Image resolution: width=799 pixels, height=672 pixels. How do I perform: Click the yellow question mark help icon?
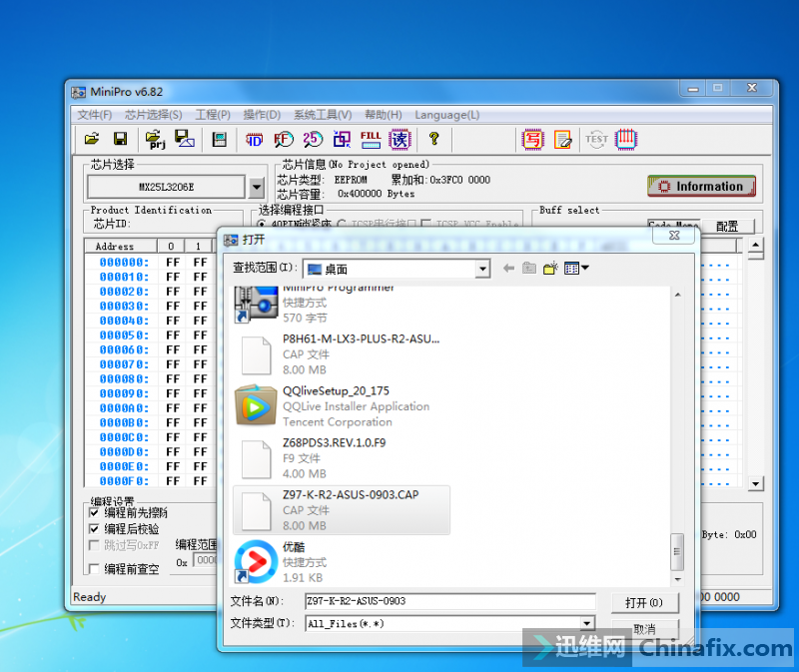coord(433,139)
